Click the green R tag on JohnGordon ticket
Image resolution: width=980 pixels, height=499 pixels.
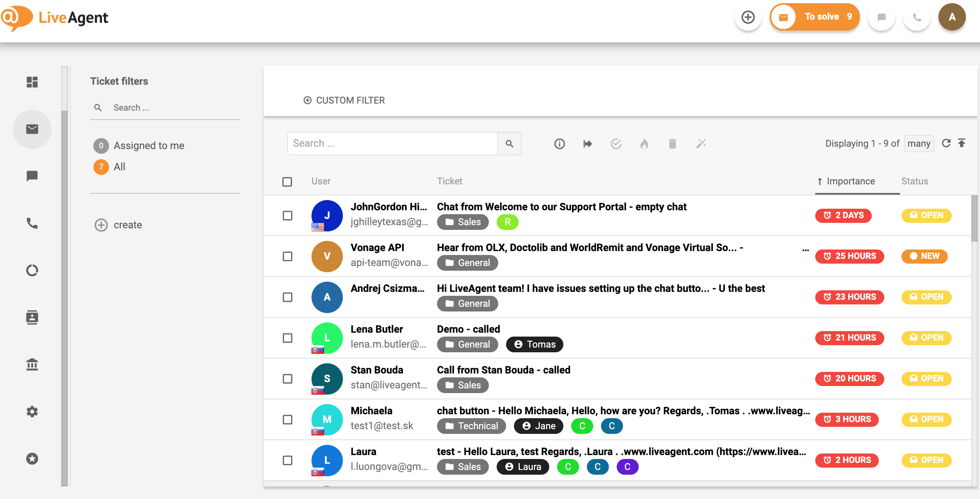(508, 222)
